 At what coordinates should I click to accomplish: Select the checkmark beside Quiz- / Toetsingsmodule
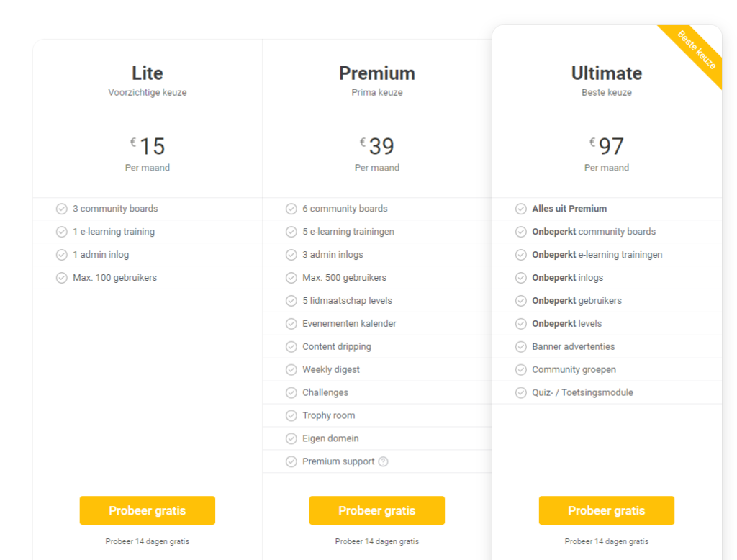pyautogui.click(x=520, y=392)
